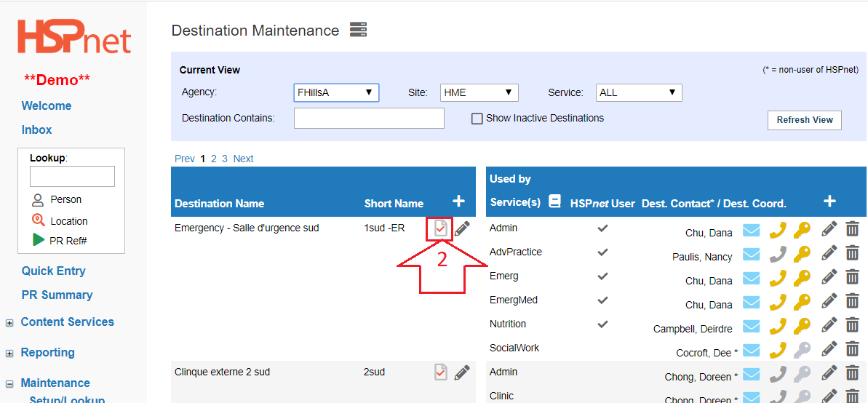The image size is (868, 403).
Task: Open the Service dropdown showing ALL
Action: pos(638,92)
